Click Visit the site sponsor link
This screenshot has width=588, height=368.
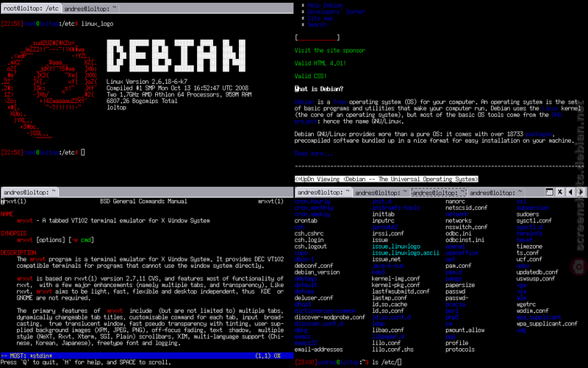329,50
